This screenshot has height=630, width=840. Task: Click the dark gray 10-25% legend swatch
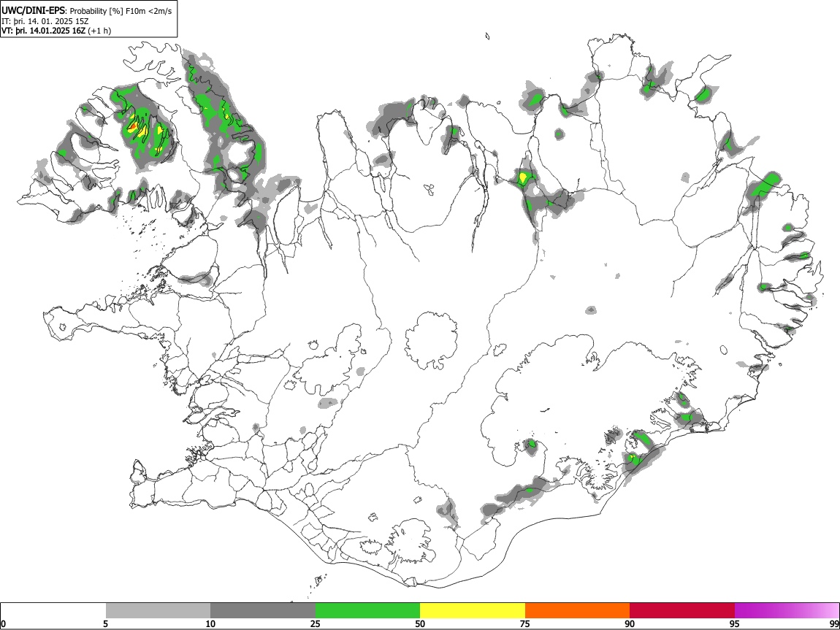click(x=263, y=611)
